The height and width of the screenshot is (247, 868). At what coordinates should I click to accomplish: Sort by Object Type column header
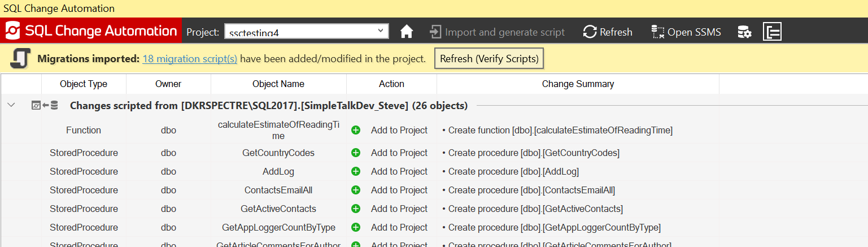(x=84, y=84)
